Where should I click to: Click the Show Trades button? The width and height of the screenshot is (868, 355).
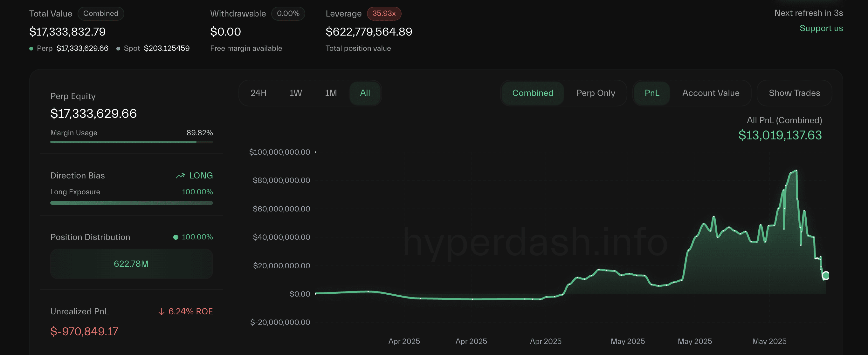pos(794,93)
